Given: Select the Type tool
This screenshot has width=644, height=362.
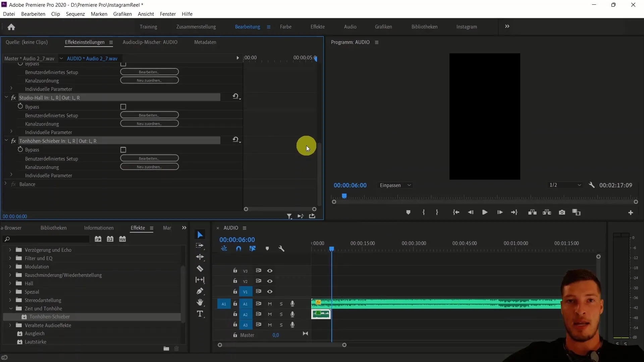Looking at the screenshot, I should point(200,314).
